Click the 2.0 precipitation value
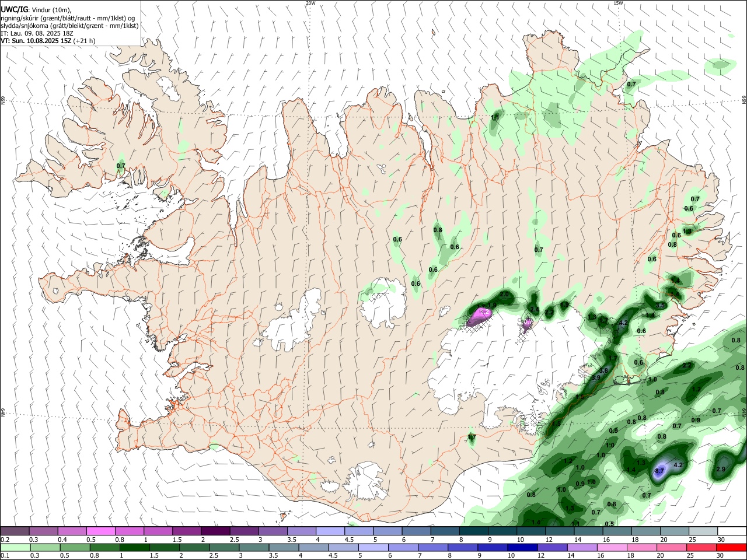Image resolution: width=747 pixels, height=560 pixels. coord(504,295)
